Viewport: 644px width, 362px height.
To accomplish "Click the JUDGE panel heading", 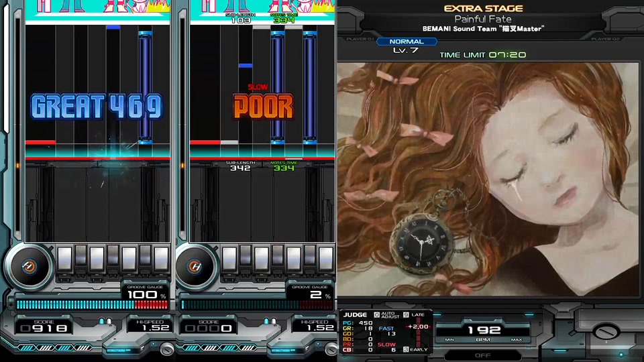I will (355, 315).
